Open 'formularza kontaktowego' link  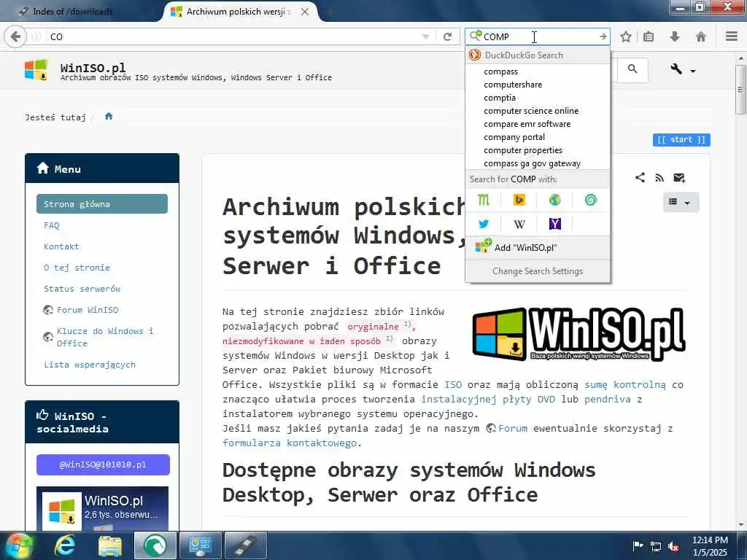(x=290, y=443)
